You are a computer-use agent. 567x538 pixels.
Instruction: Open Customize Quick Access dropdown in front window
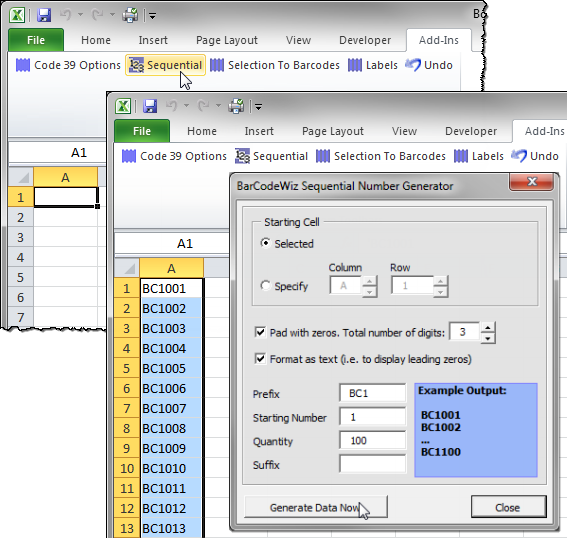click(258, 107)
